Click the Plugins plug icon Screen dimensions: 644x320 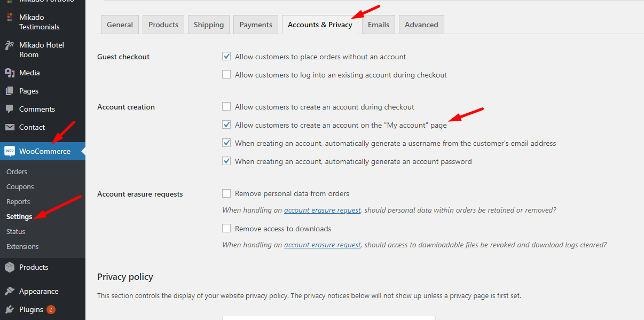point(9,309)
